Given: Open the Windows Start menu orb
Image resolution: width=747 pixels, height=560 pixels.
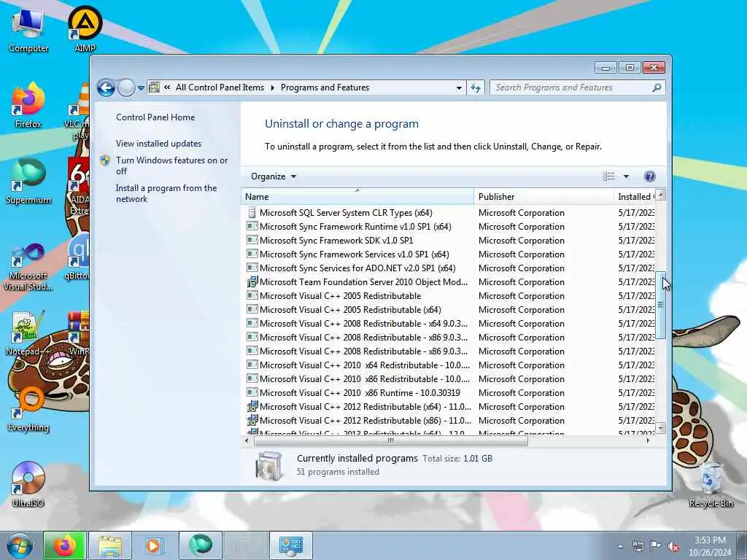Looking at the screenshot, I should coord(20,545).
